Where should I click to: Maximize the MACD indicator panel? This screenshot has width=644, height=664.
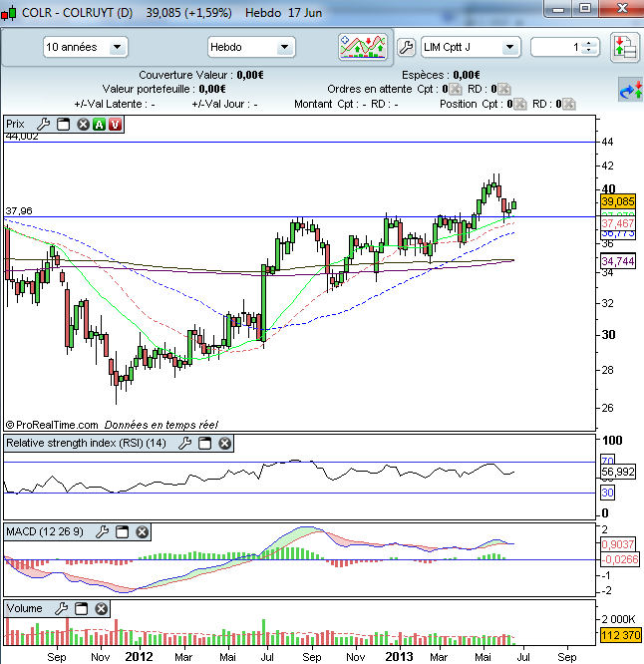122,531
